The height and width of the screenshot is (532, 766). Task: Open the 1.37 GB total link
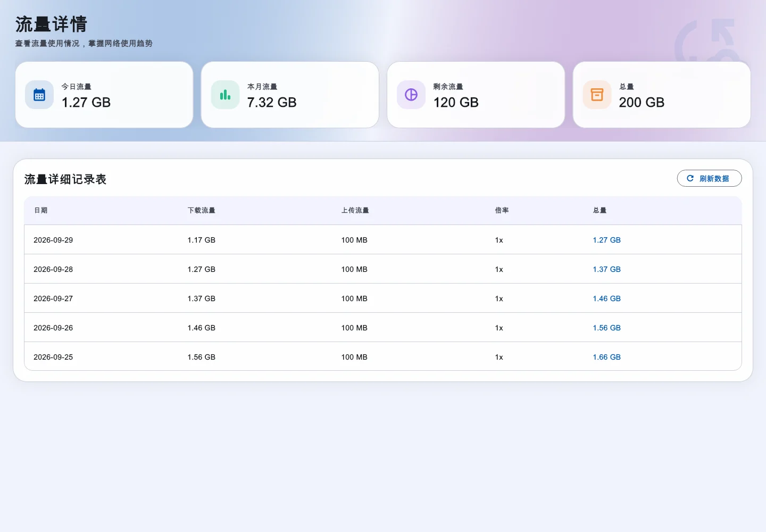[x=607, y=269]
